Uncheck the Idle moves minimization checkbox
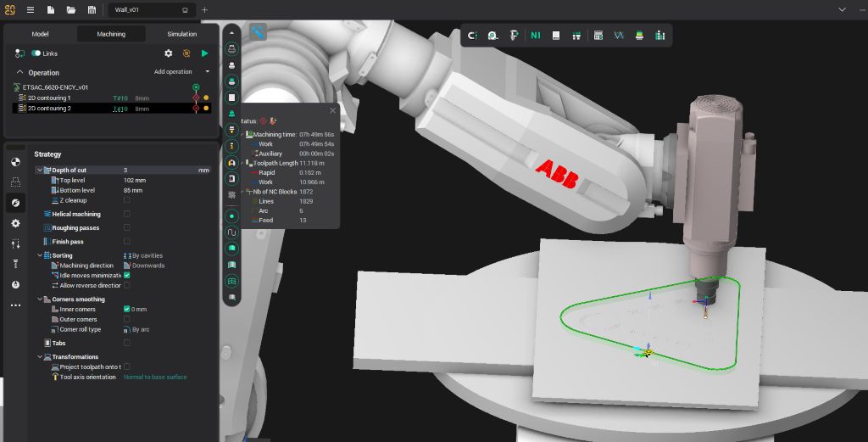This screenshot has height=442, width=868. 127,275
